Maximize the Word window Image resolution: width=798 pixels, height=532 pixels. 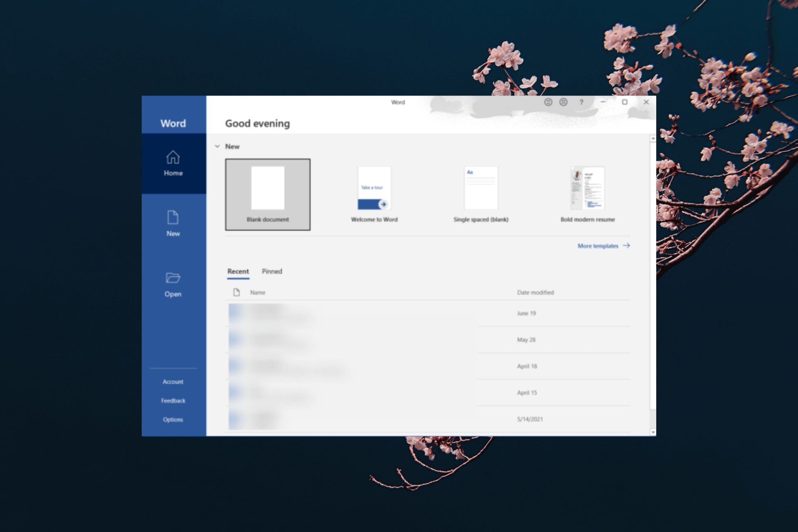point(625,102)
